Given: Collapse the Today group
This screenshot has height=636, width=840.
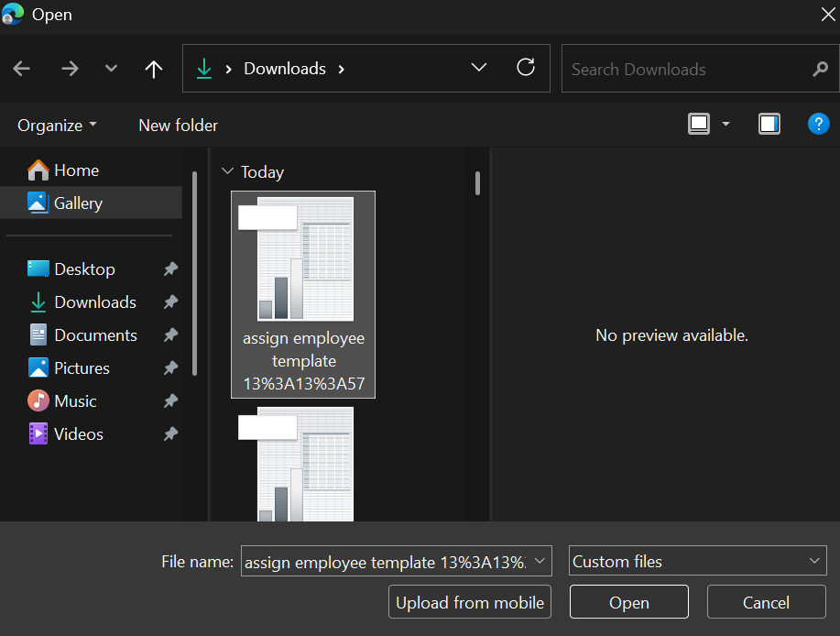Looking at the screenshot, I should click(228, 171).
